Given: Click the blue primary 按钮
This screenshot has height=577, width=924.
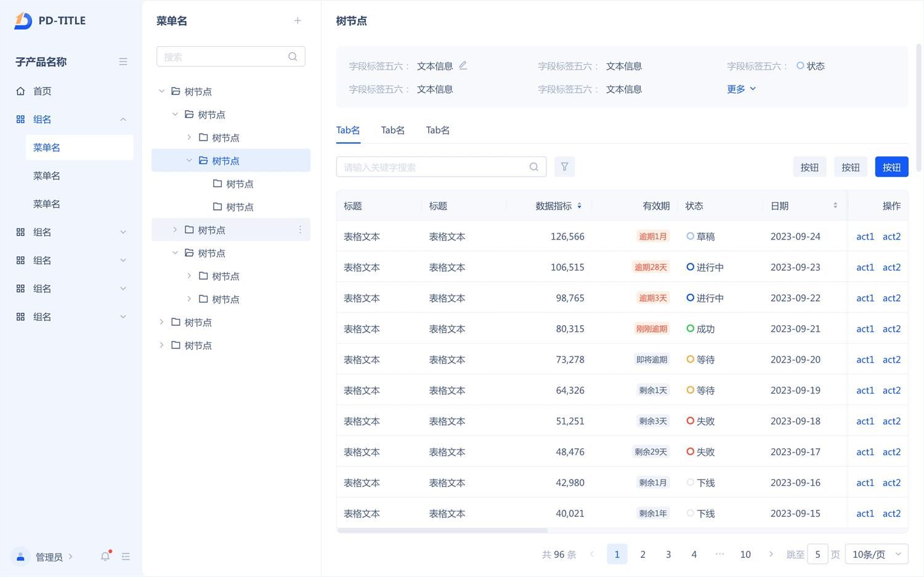Looking at the screenshot, I should (x=891, y=167).
